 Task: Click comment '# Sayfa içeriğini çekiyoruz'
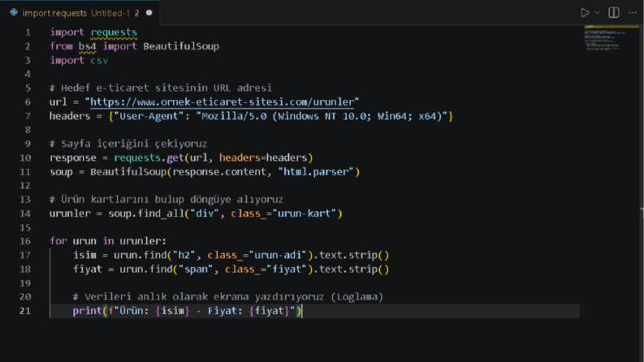(128, 144)
